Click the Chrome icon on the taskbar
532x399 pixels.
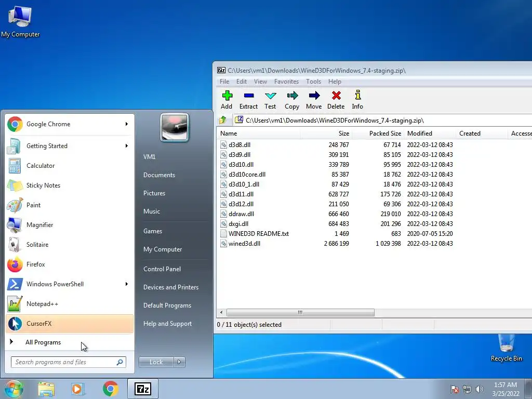pyautogui.click(x=110, y=389)
